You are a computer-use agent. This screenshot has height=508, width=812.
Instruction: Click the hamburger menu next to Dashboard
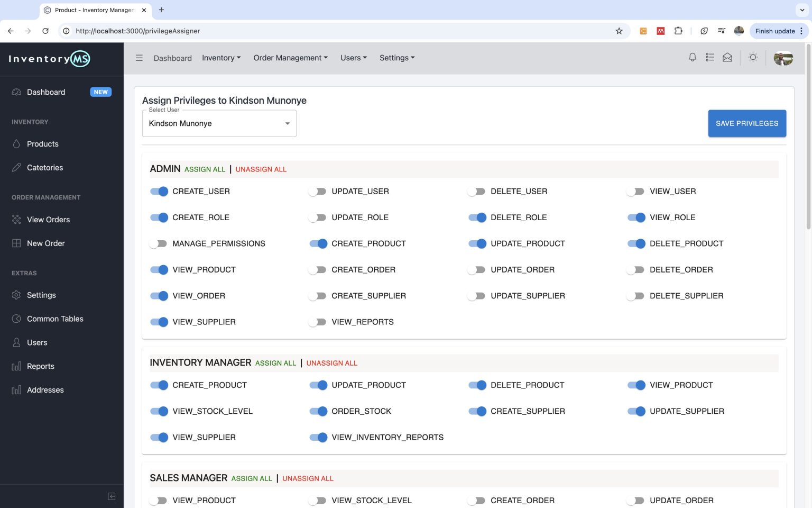point(139,58)
